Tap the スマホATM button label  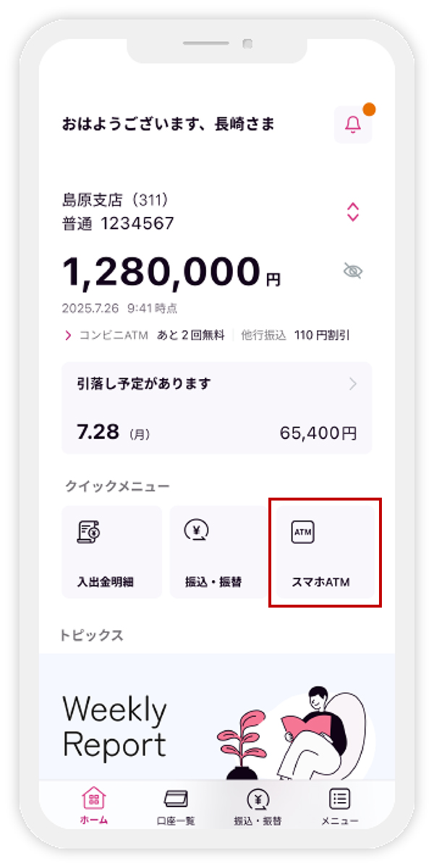pos(320,582)
